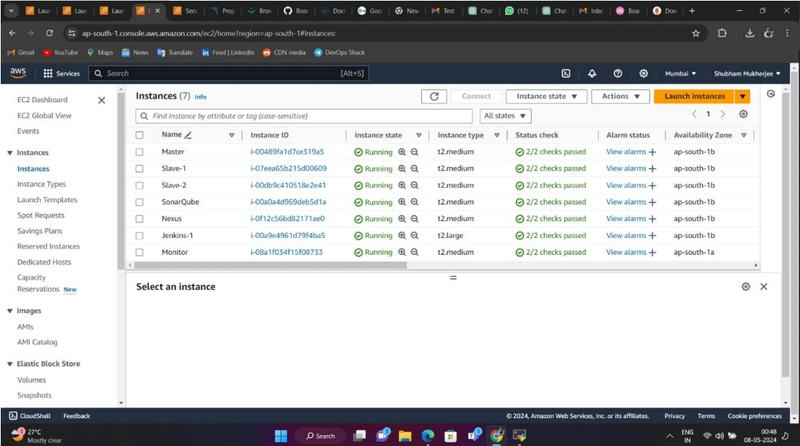The width and height of the screenshot is (800, 446).
Task: Go to previous page of instances
Action: pos(694,114)
